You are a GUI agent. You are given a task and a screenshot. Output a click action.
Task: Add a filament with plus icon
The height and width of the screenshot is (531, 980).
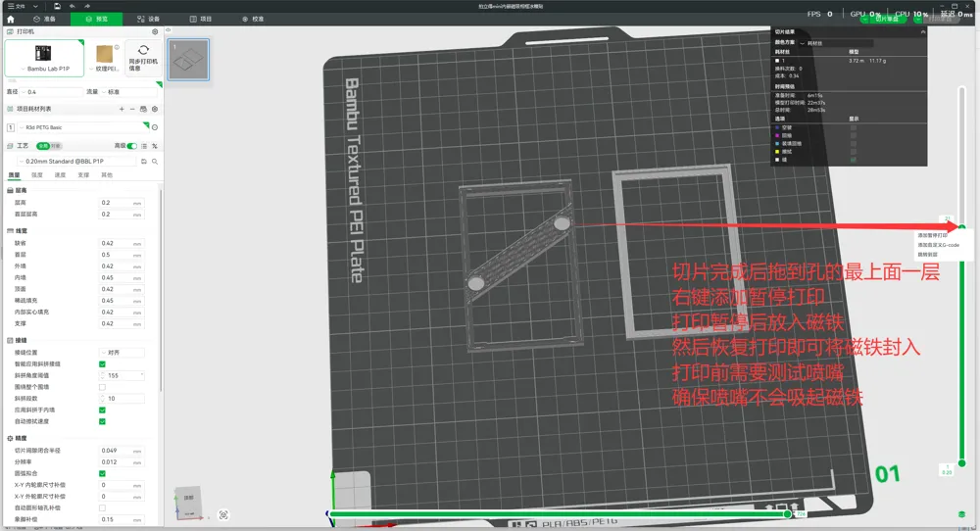pos(122,109)
